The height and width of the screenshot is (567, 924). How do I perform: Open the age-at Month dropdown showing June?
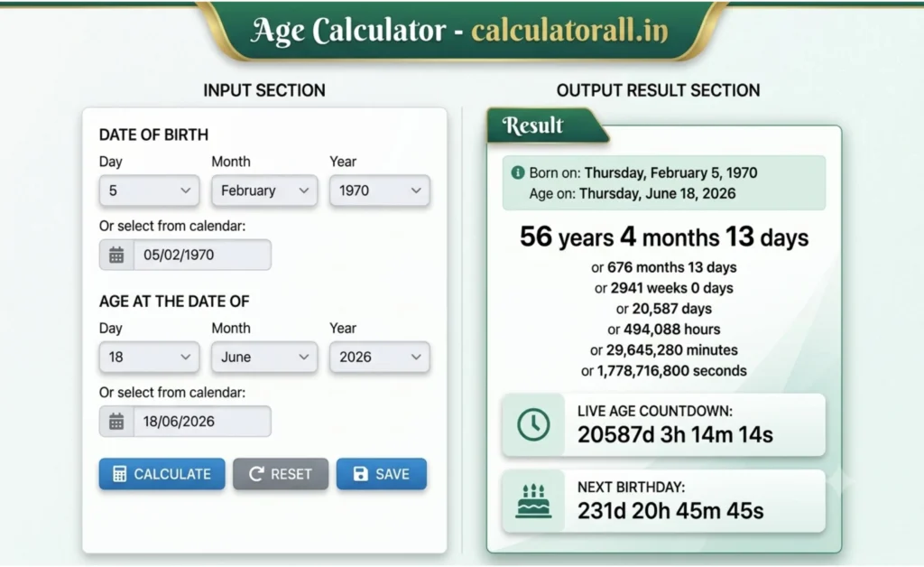pos(264,357)
